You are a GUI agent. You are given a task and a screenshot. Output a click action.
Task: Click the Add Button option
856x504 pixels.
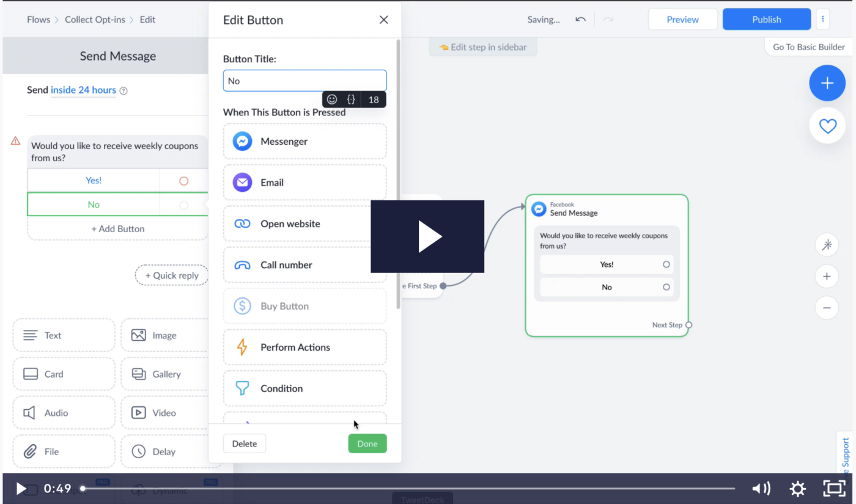[118, 228]
